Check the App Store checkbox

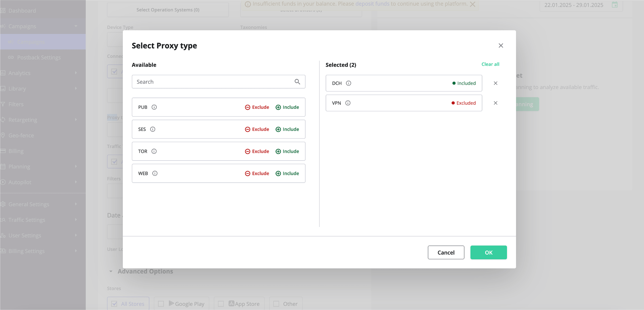(x=221, y=304)
